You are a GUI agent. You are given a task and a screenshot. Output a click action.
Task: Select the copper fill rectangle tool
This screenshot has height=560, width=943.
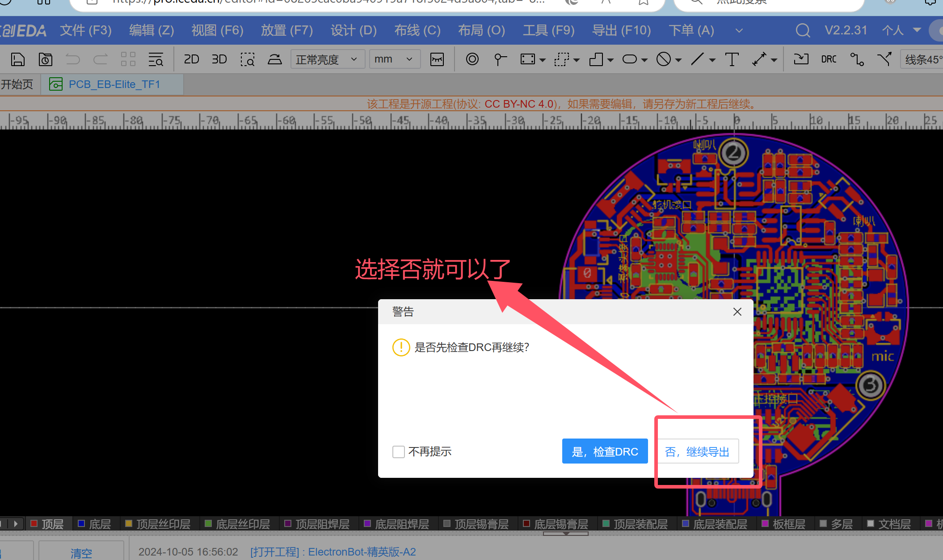528,59
